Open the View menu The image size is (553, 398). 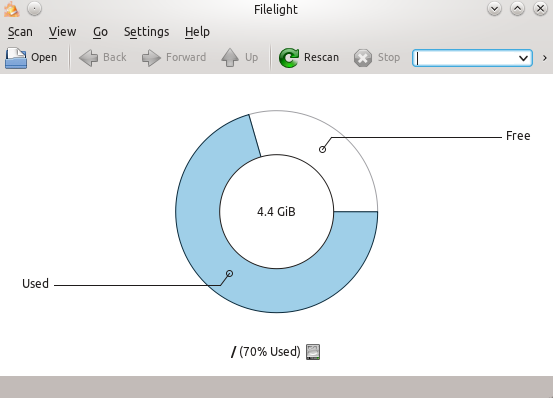click(62, 32)
